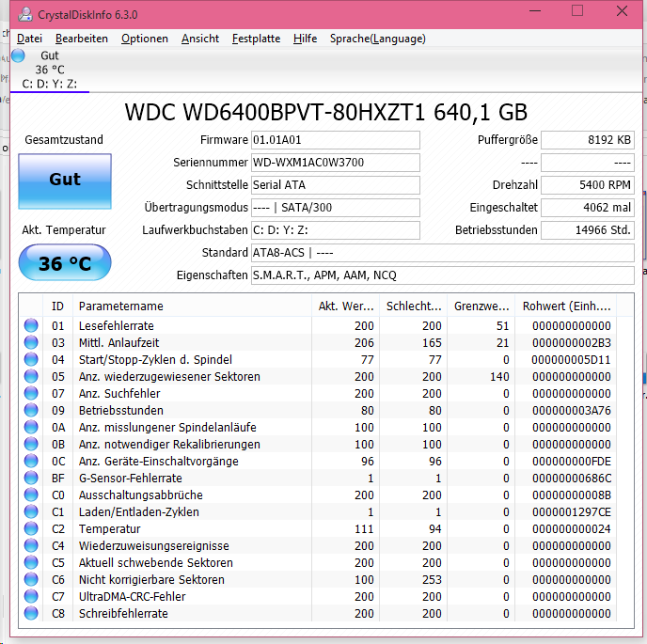647x644 pixels.
Task: Select Start/Stopp-Zyklen d. Spindel text
Action: [155, 360]
